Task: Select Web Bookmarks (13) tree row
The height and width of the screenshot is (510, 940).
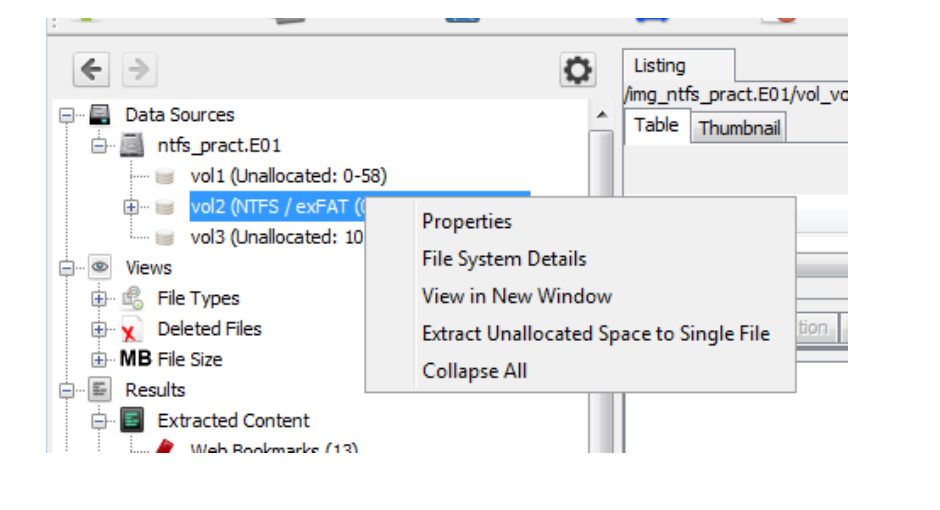Action: coord(274,447)
